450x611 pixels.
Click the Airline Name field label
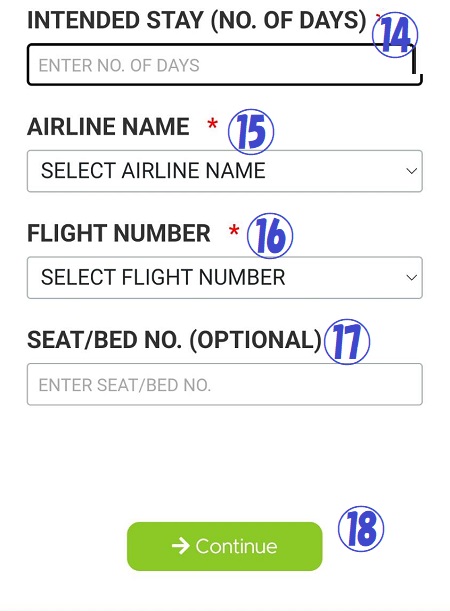(108, 127)
